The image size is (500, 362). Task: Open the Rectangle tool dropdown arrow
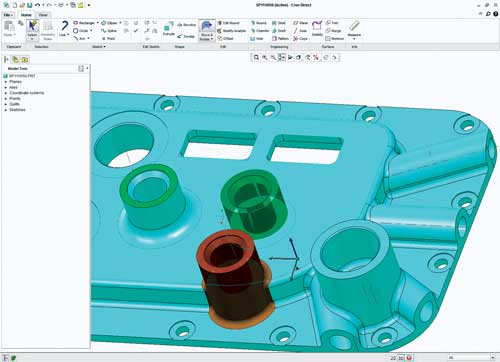click(98, 23)
